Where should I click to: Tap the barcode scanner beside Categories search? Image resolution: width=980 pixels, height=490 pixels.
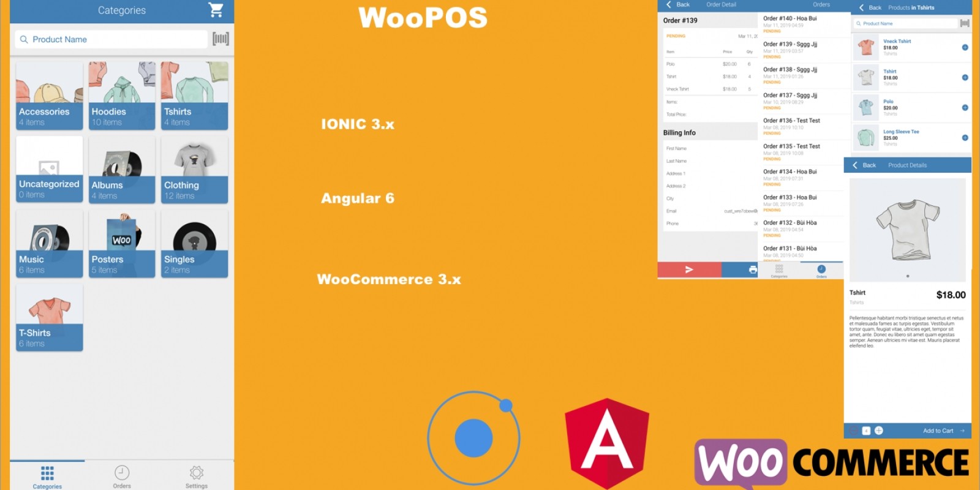tap(221, 39)
